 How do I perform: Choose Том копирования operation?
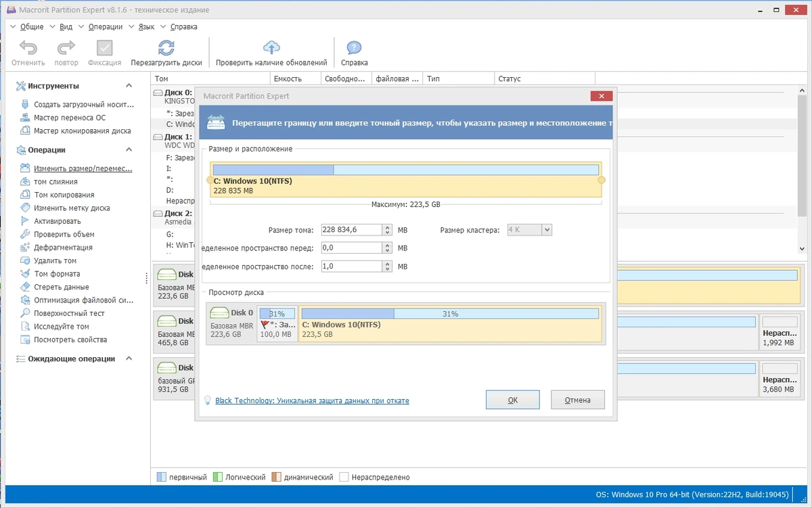tap(64, 195)
